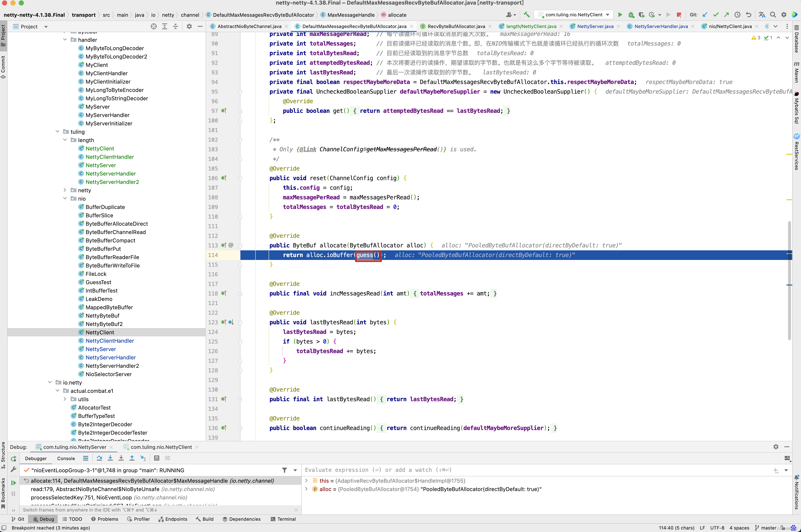Screen dimensions: 801x532
Task: Click the NettyClient file in project tree
Action: coord(99,332)
